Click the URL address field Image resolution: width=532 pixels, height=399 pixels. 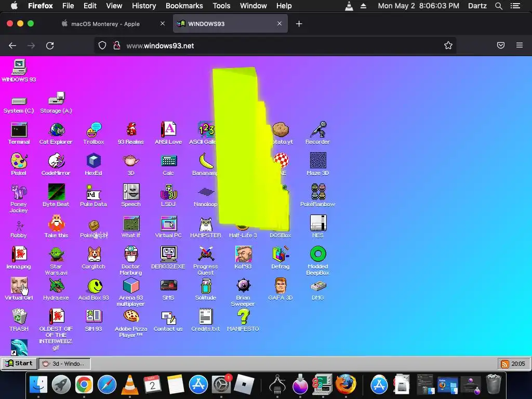(275, 46)
